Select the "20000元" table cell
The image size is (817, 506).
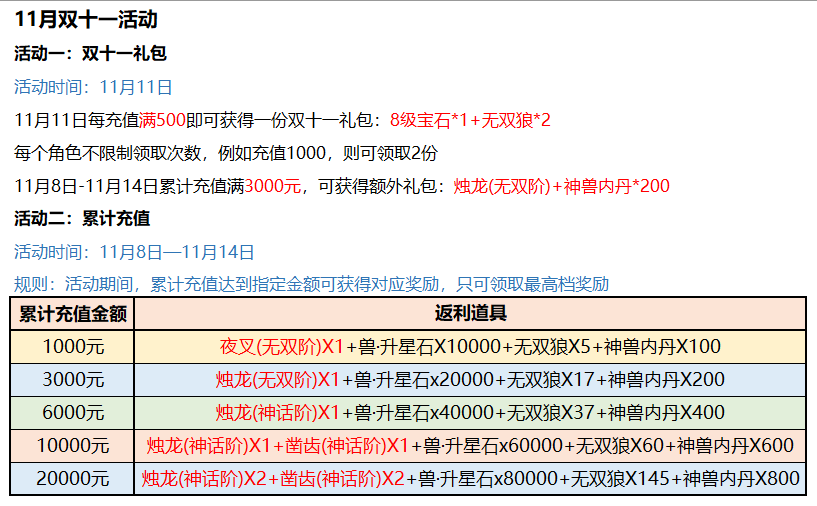[x=73, y=479]
